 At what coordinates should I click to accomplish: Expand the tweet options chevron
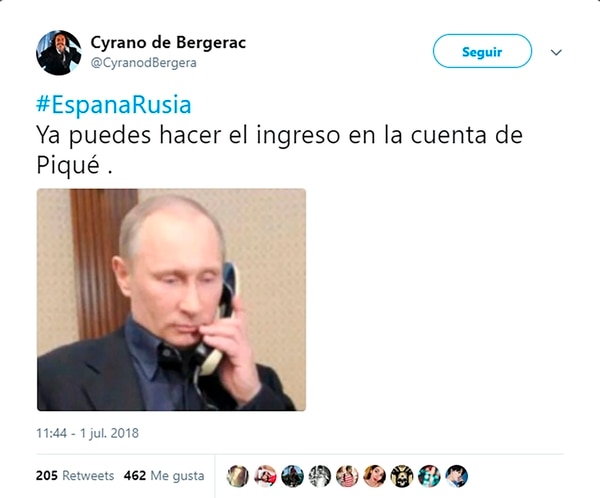click(x=556, y=52)
